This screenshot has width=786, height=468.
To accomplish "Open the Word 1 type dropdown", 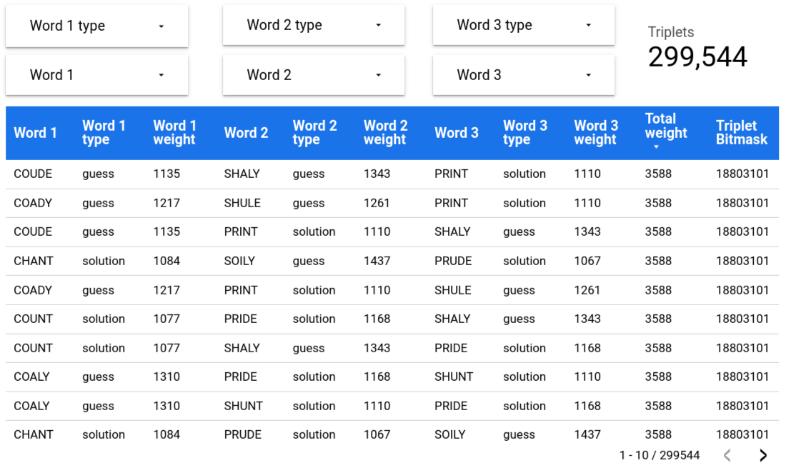I will [x=97, y=26].
